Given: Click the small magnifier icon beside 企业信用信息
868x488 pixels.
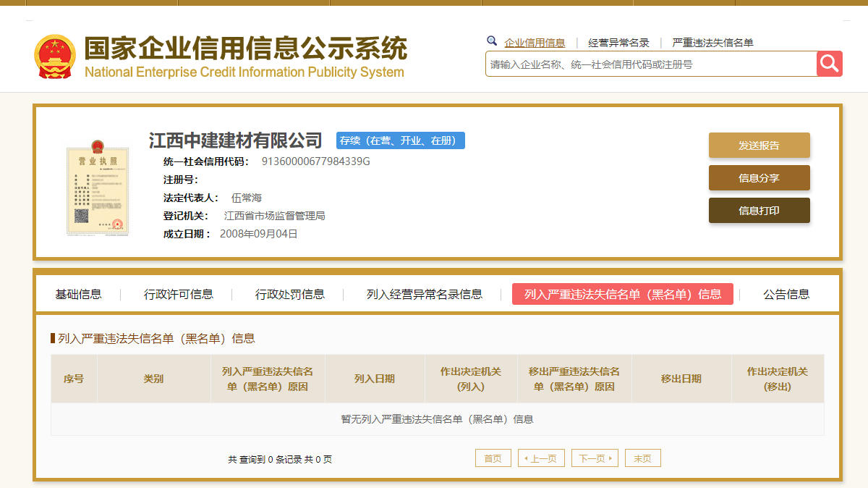Looking at the screenshot, I should click(x=492, y=41).
